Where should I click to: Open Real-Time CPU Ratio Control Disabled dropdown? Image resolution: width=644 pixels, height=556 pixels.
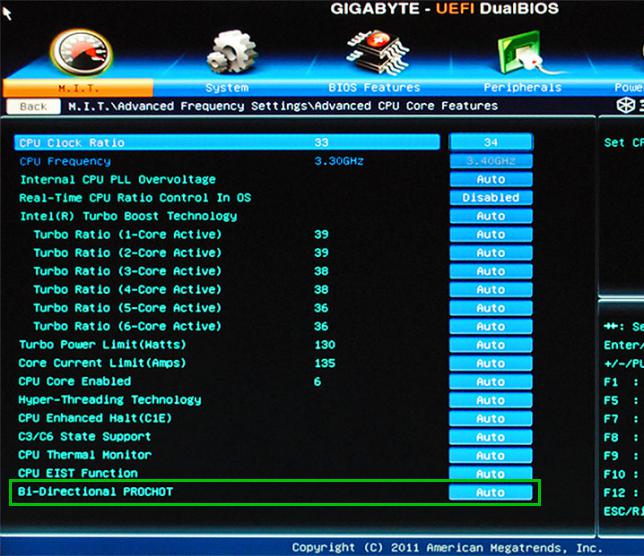(x=491, y=198)
